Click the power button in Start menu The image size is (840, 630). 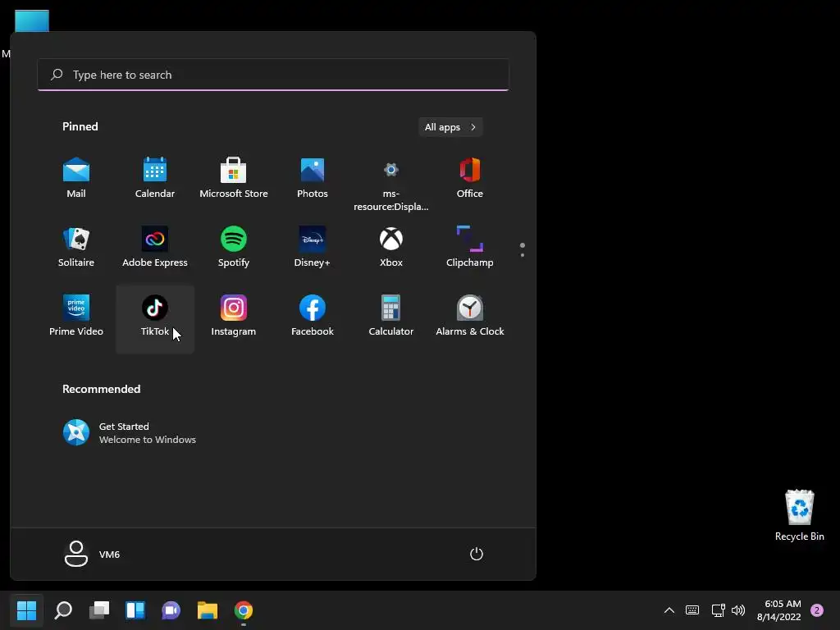(477, 554)
